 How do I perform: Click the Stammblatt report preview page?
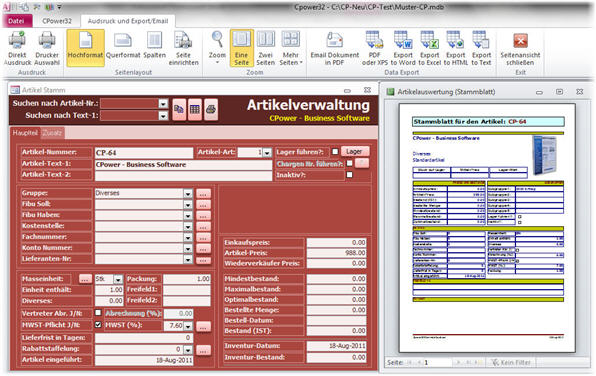tap(487, 228)
